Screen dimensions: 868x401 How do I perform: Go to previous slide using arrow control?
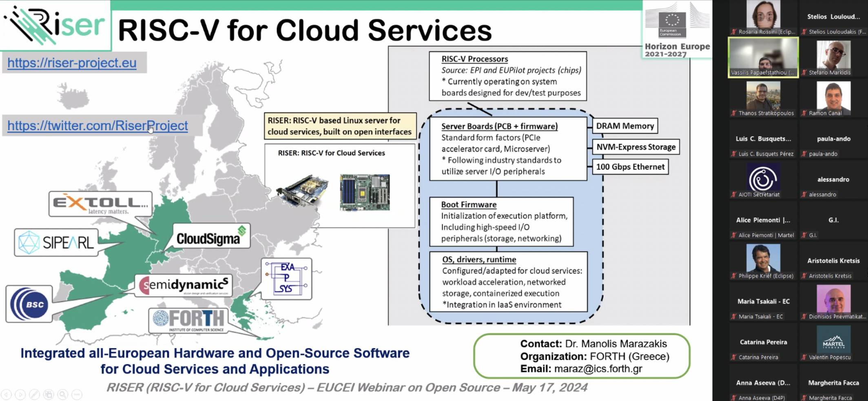point(7,394)
